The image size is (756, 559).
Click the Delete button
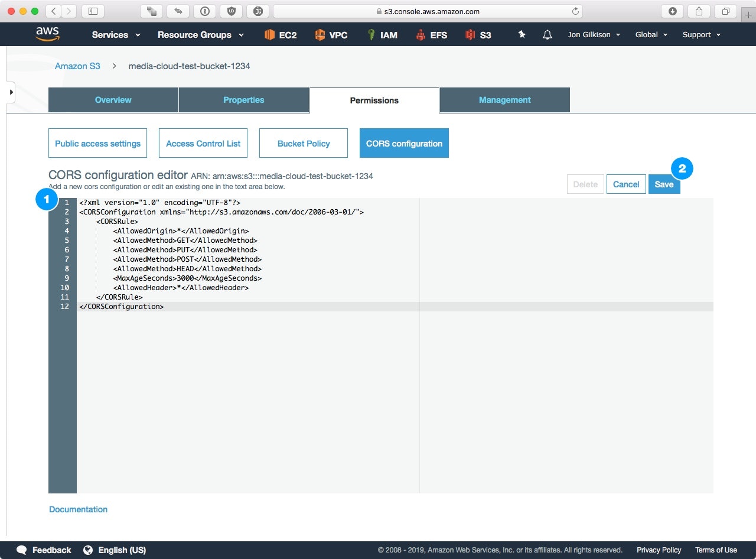(x=585, y=184)
